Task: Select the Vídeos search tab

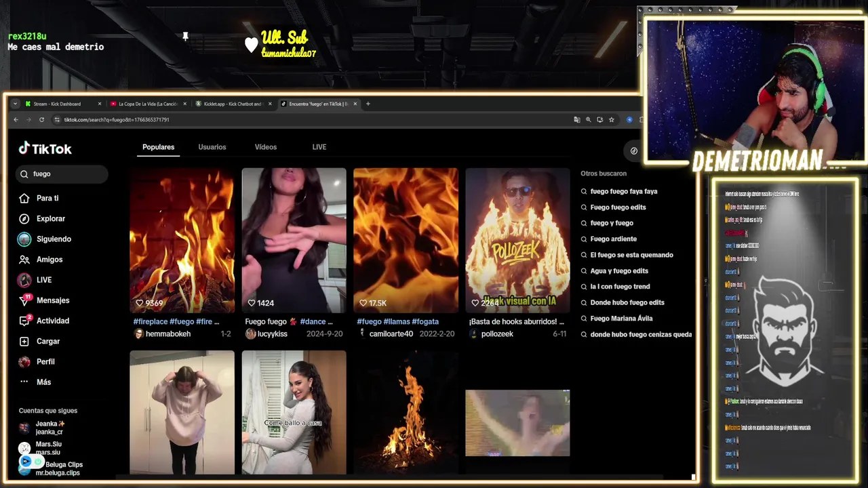Action: tap(266, 147)
